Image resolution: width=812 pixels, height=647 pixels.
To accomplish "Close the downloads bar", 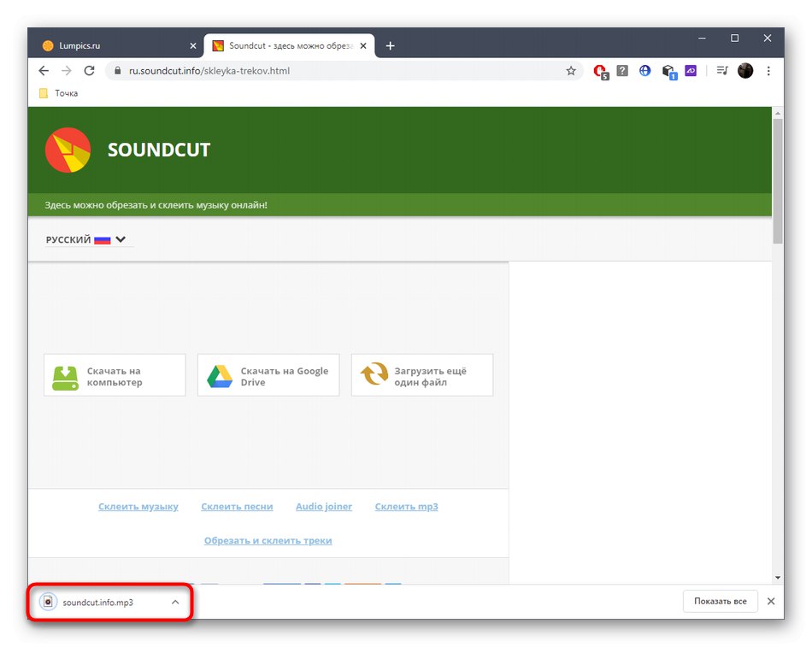I will [x=771, y=602].
